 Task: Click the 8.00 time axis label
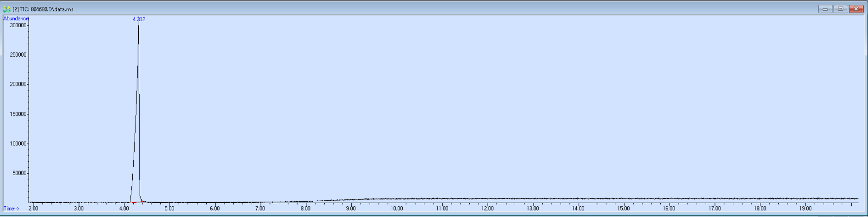point(305,209)
